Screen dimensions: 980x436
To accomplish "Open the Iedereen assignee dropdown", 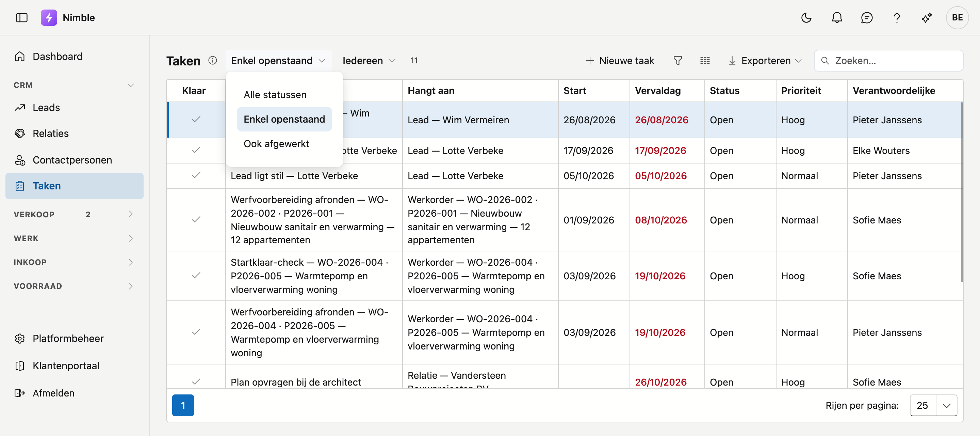I will click(369, 61).
